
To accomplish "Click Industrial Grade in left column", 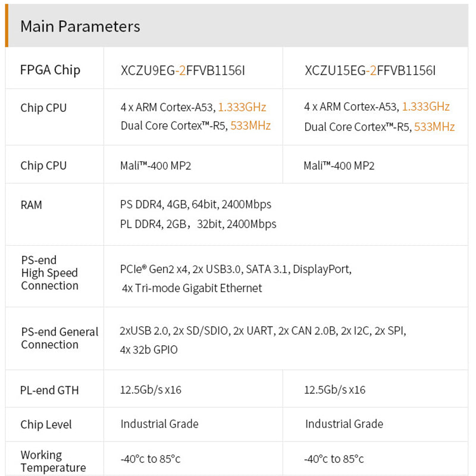I will point(159,424).
